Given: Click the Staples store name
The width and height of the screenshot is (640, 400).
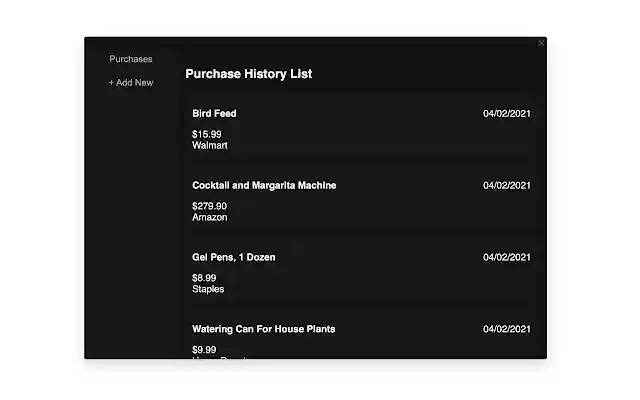Looking at the screenshot, I should (208, 289).
